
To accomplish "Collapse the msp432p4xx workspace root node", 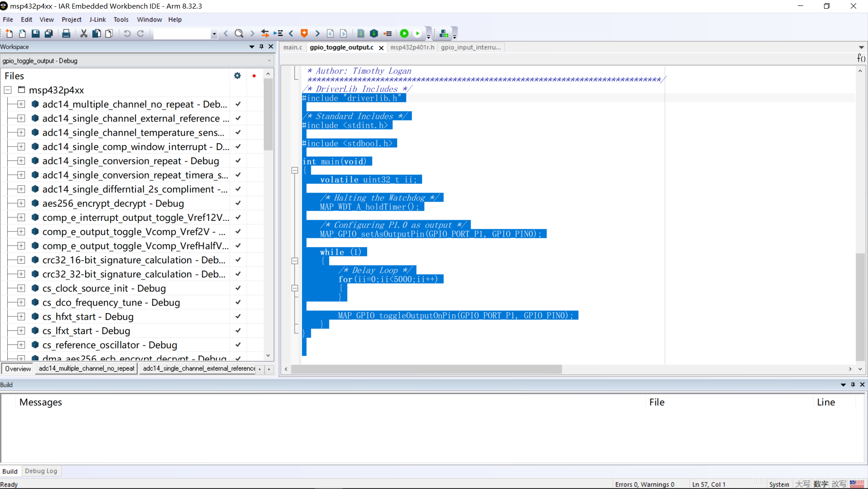I will click(x=8, y=90).
